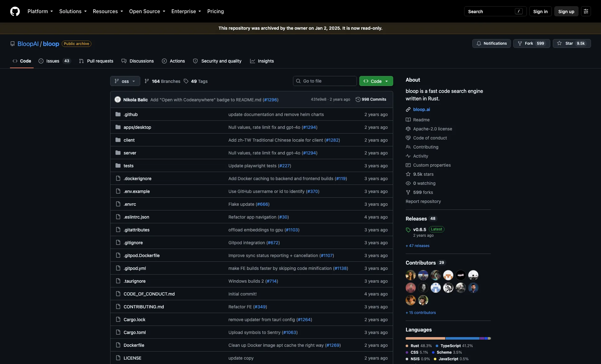Click the Rust segment of languages bar
The height and width of the screenshot is (364, 601).
coord(425,338)
